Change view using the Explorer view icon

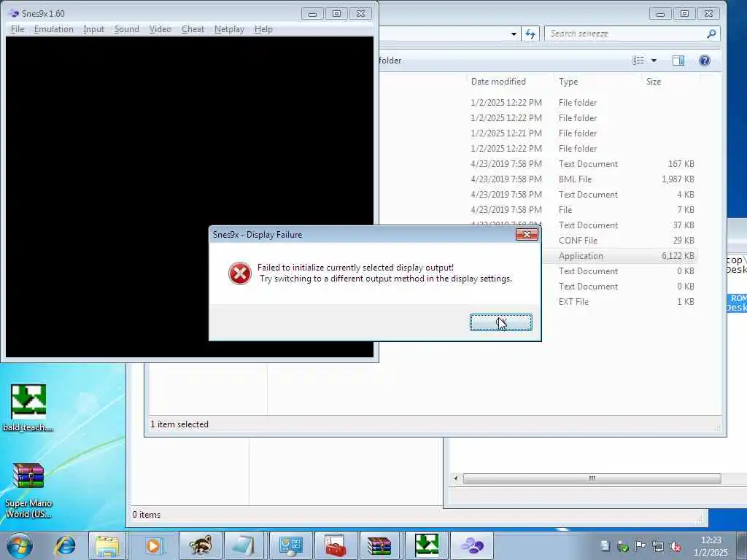tap(638, 60)
